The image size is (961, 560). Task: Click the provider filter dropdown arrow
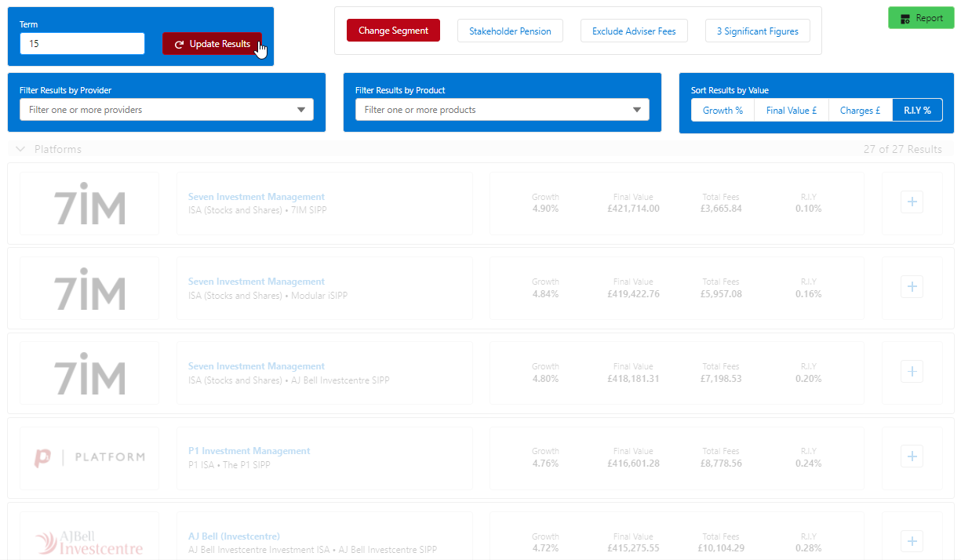click(301, 110)
